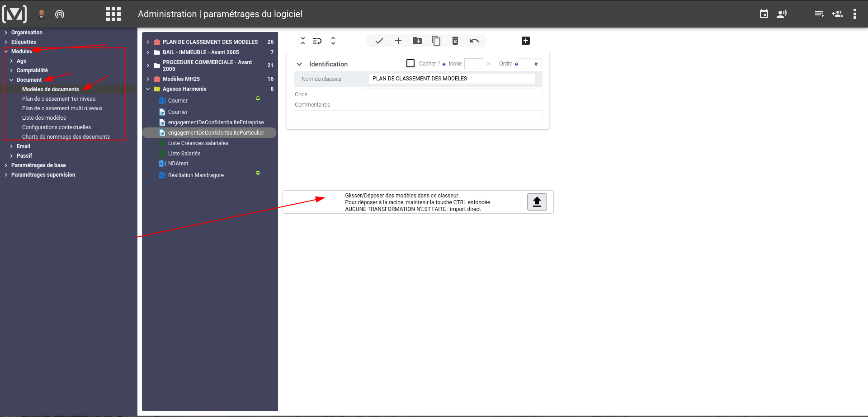Click the upload arrow button in the drop zone
The height and width of the screenshot is (417, 868).
[537, 201]
